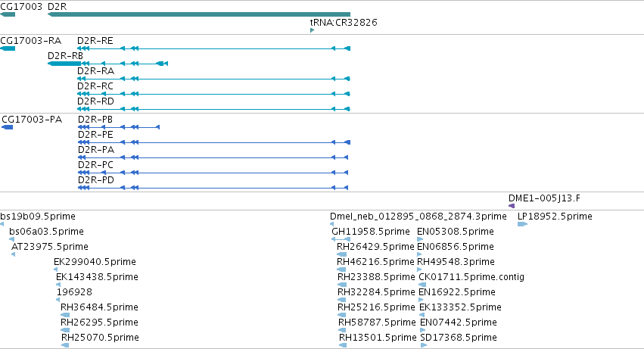Click the D2R-PD CDS label
The image size is (644, 349).
pos(96,180)
